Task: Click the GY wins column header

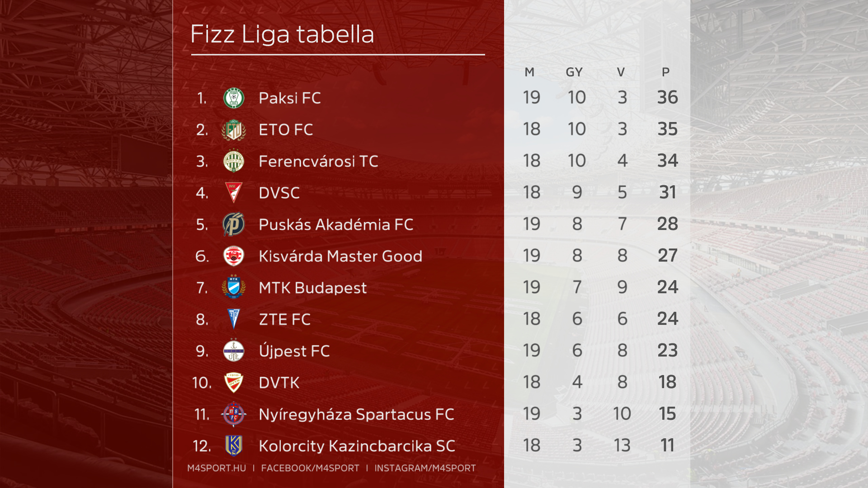Action: (x=574, y=72)
